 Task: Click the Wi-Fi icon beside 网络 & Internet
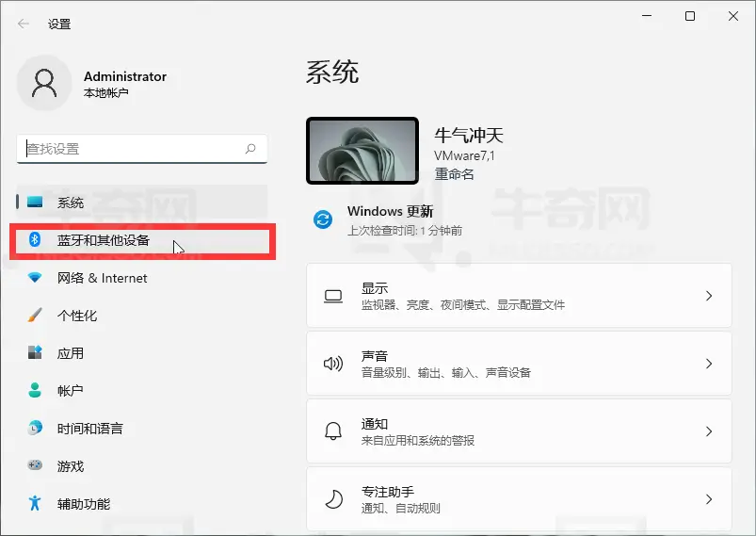pyautogui.click(x=35, y=277)
